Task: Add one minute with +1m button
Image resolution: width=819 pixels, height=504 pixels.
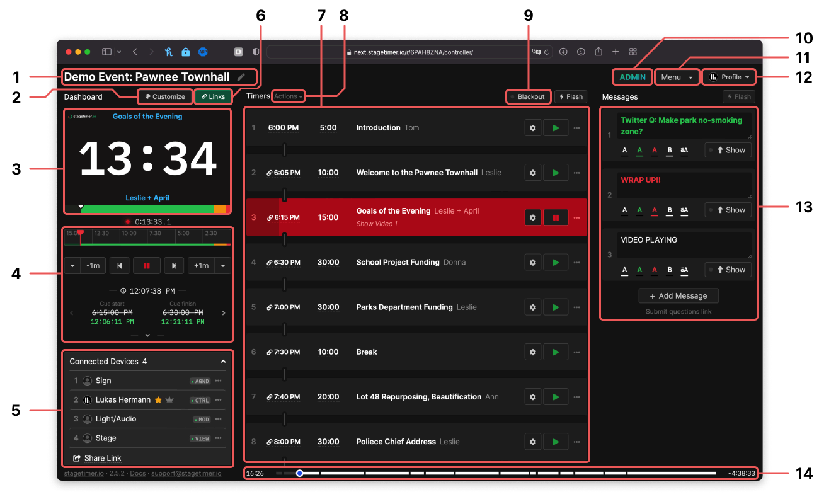Action: coord(201,266)
